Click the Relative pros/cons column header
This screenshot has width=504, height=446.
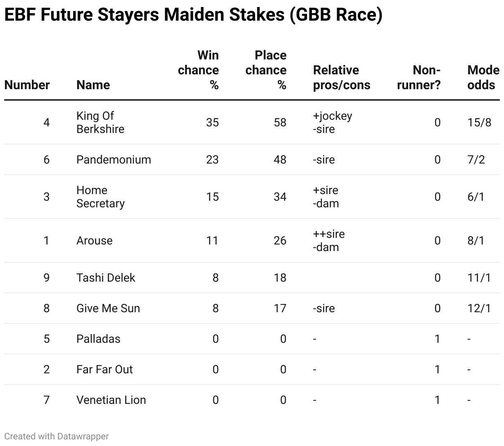point(342,78)
